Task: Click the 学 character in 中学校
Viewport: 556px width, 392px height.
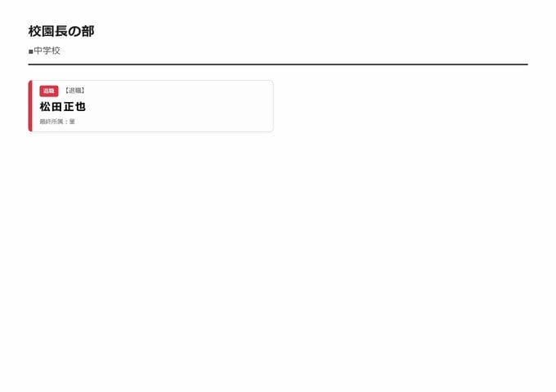Action: pyautogui.click(x=47, y=51)
